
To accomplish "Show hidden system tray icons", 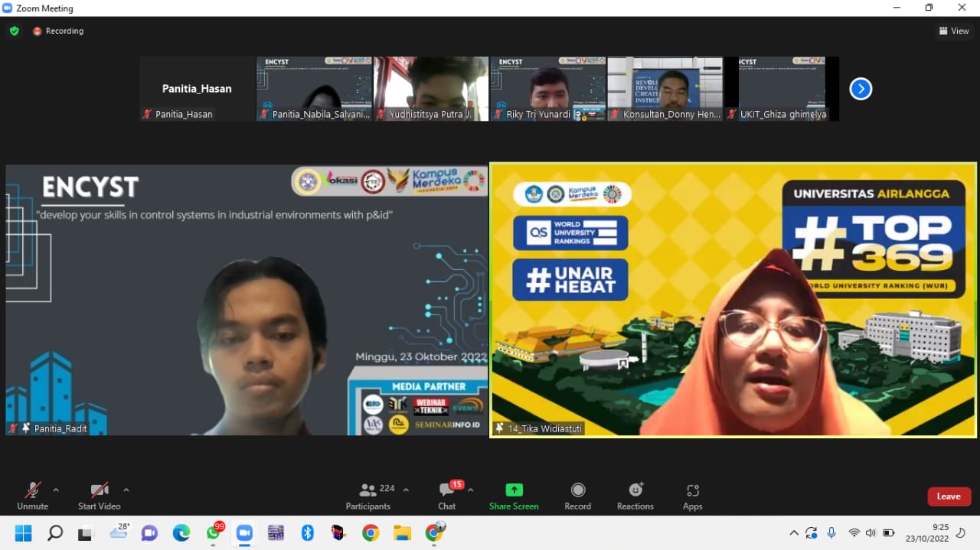I will tap(793, 533).
